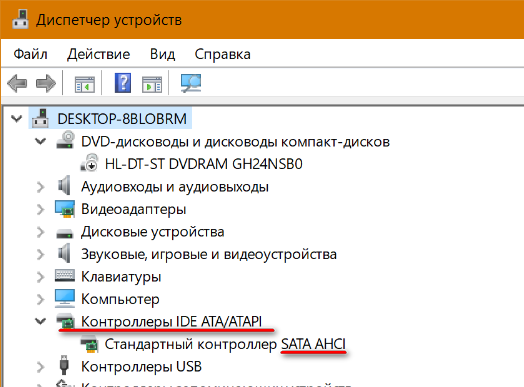Screen dimensions: 524x387
Task: Expand the Дисковые устройства category
Action: tap(40, 232)
